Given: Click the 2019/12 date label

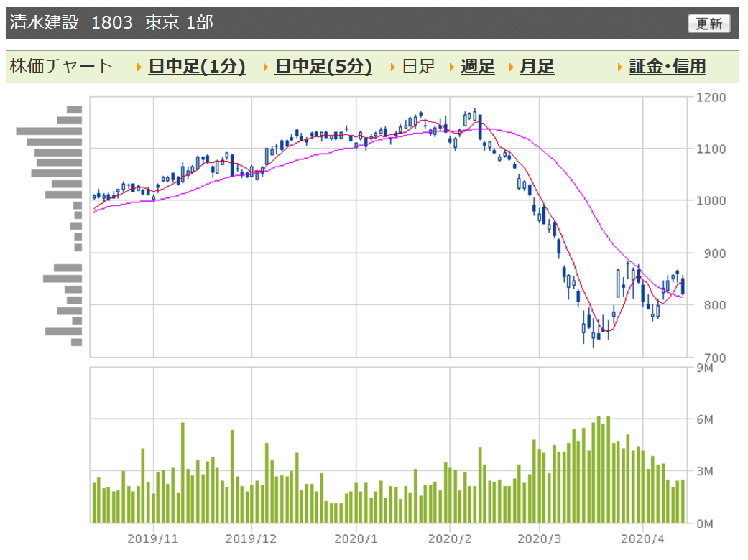Looking at the screenshot, I should click(x=251, y=539).
